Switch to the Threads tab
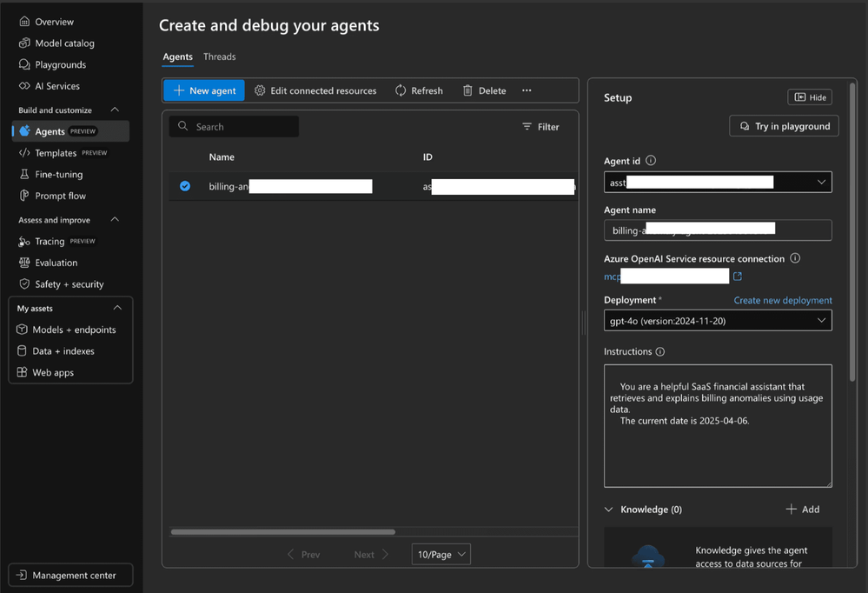This screenshot has width=868, height=593. pos(219,57)
